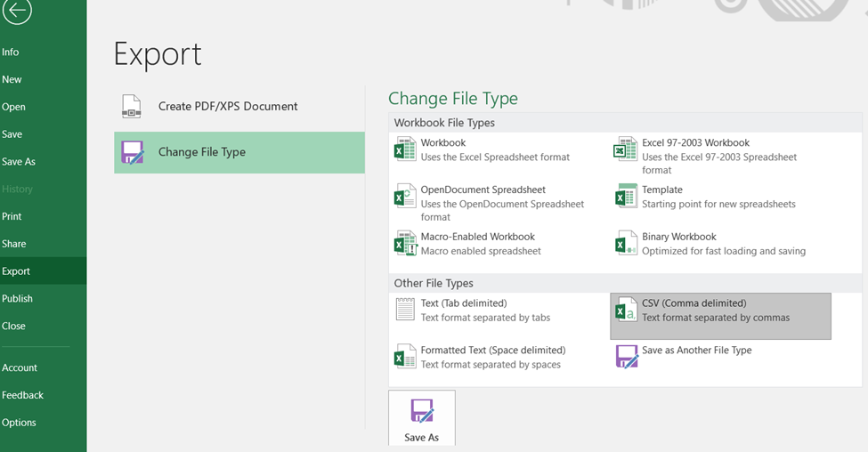Open the Info menu item
Viewport: 868px width, 452px height.
(11, 52)
